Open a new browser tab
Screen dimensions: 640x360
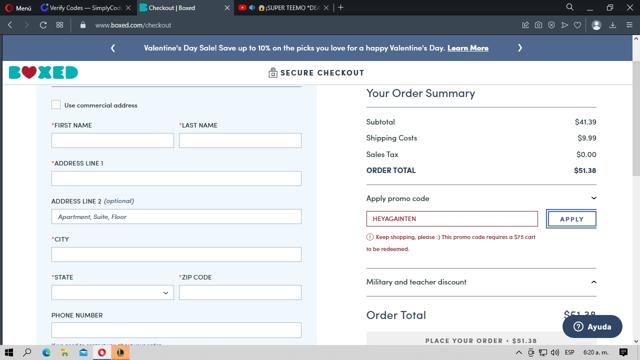[341, 7]
